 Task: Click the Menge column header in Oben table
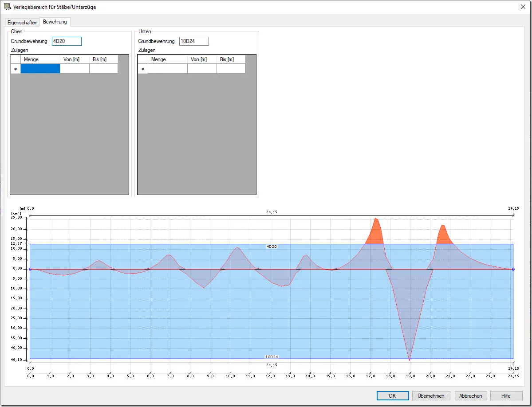[40, 59]
